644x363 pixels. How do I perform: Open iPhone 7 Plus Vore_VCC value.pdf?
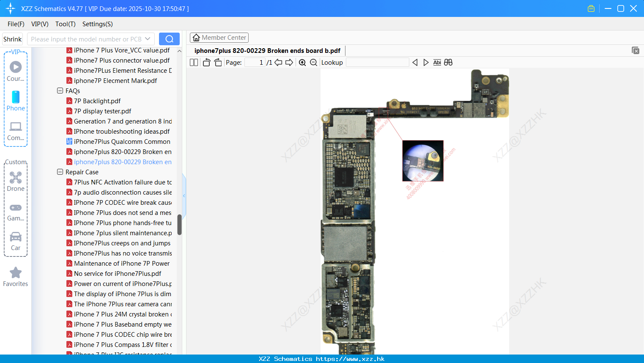pos(122,50)
